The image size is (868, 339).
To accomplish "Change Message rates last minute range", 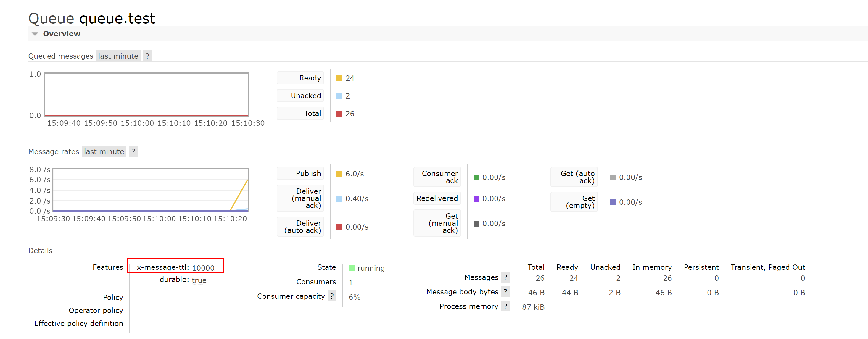I will [104, 151].
